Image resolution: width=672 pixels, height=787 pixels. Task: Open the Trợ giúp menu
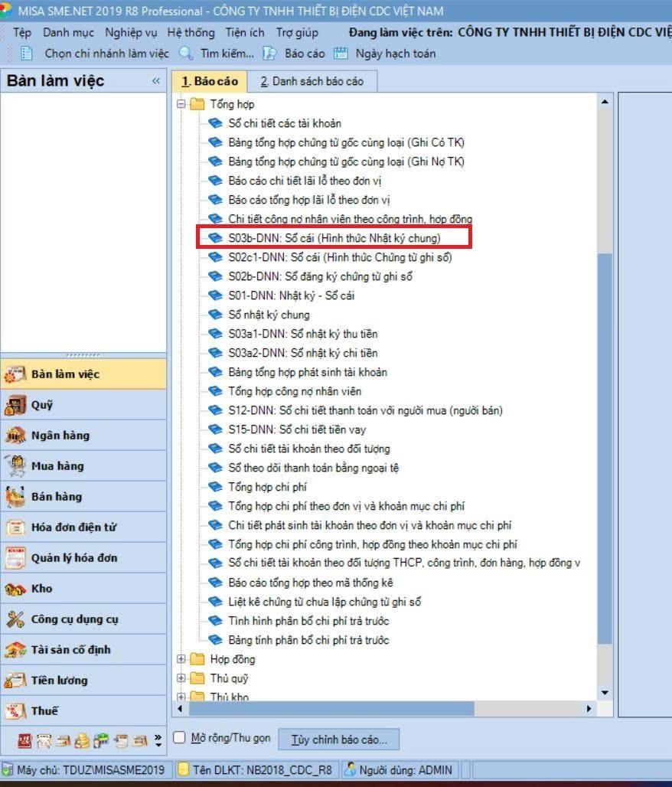point(297,33)
